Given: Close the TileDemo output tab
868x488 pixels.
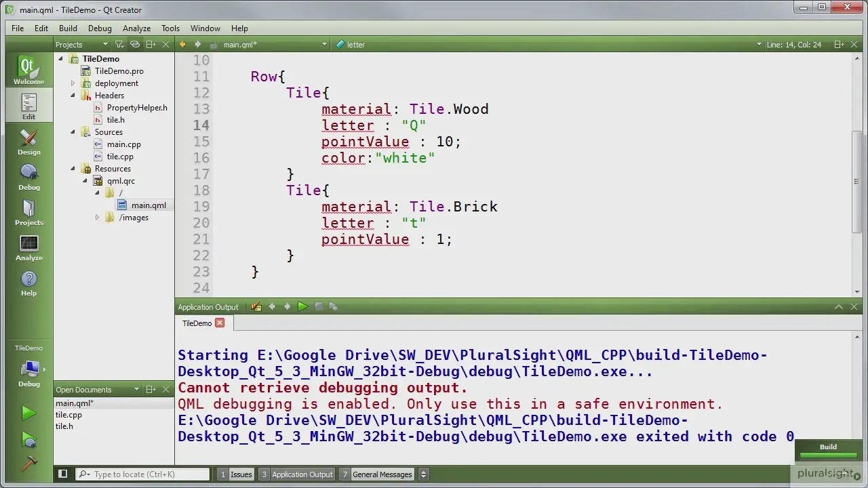Looking at the screenshot, I should coord(220,323).
